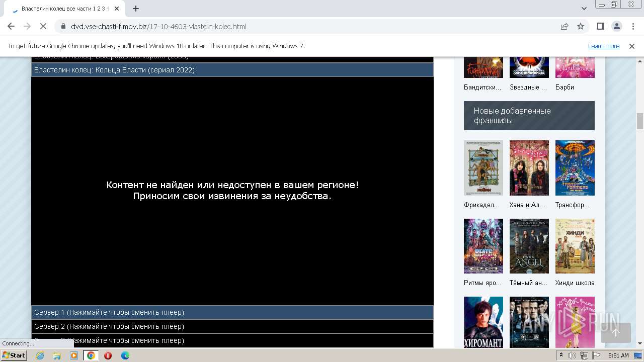Click scrollbar down arrow
Image resolution: width=644 pixels, height=362 pixels.
[x=640, y=343]
